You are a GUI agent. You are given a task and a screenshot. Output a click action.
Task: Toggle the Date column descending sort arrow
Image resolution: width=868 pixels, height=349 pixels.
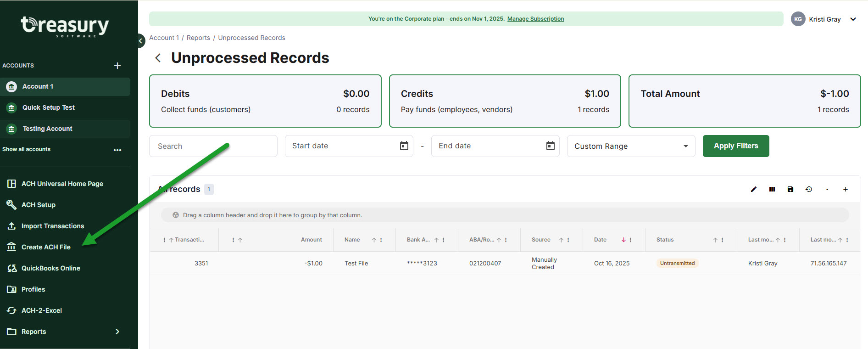pyautogui.click(x=624, y=240)
